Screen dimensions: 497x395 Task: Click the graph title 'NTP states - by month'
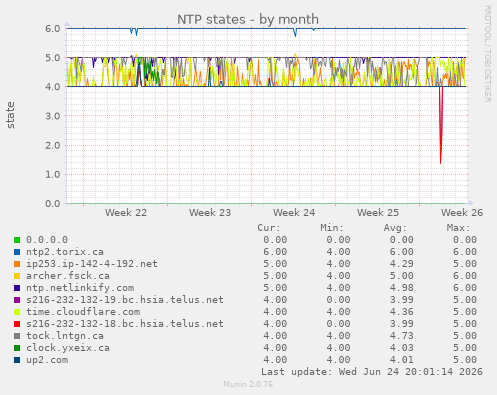pyautogui.click(x=248, y=19)
